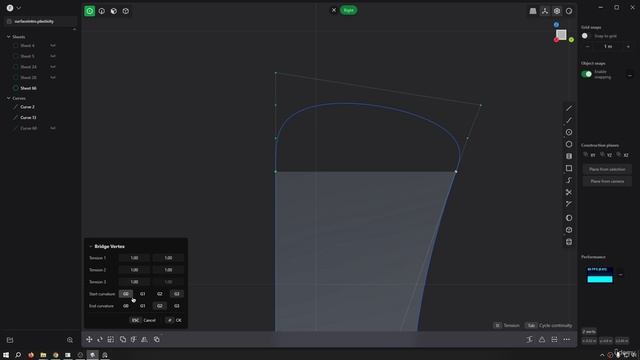The image size is (640, 360).
Task: Click Plane from selection button
Action: click(607, 169)
